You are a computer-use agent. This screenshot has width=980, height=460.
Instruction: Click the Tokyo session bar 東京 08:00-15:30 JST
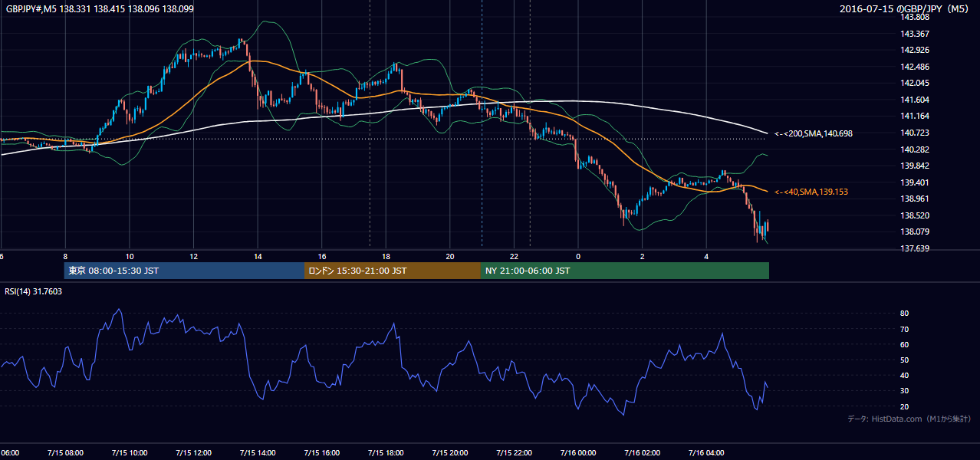[184, 271]
